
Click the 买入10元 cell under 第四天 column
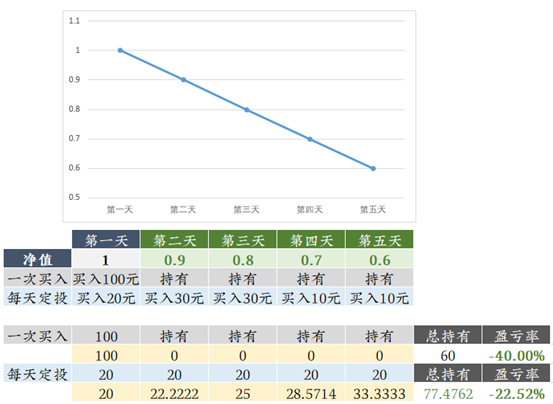pyautogui.click(x=311, y=297)
